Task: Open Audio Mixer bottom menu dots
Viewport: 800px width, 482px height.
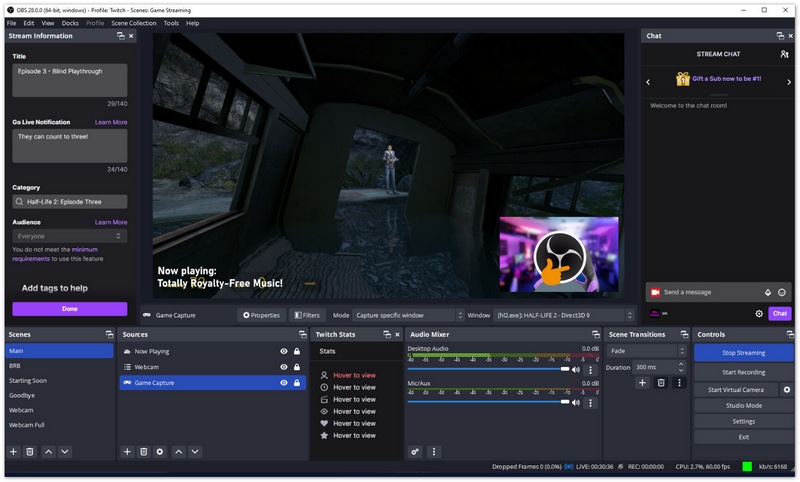Action: 434,452
